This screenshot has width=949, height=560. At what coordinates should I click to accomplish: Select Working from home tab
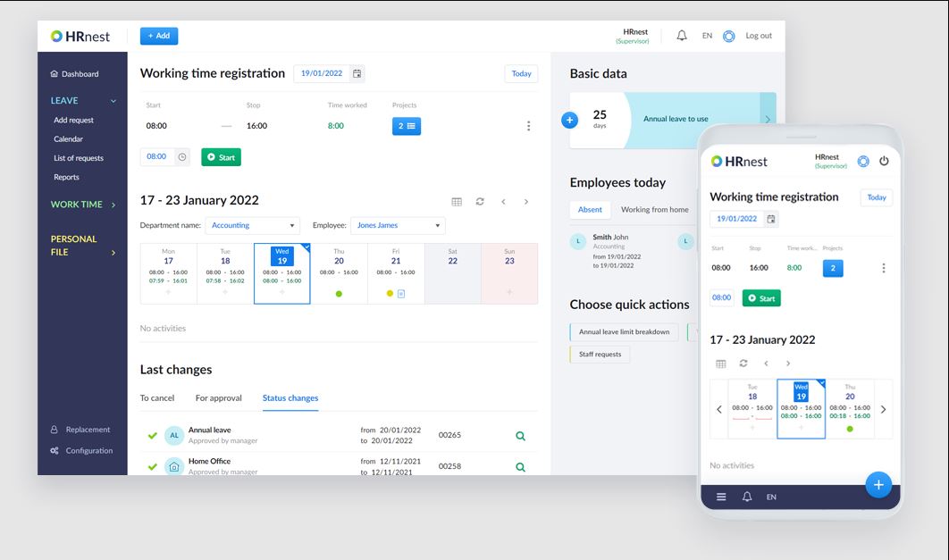point(655,210)
